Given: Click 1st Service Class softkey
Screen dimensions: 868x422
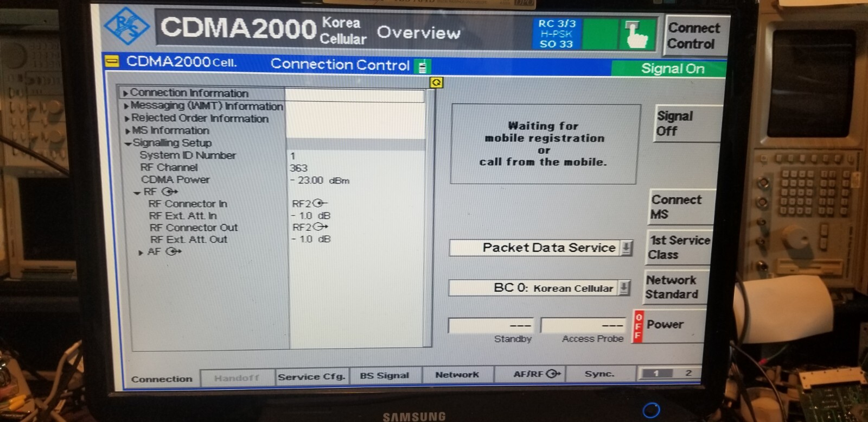Looking at the screenshot, I should click(678, 247).
